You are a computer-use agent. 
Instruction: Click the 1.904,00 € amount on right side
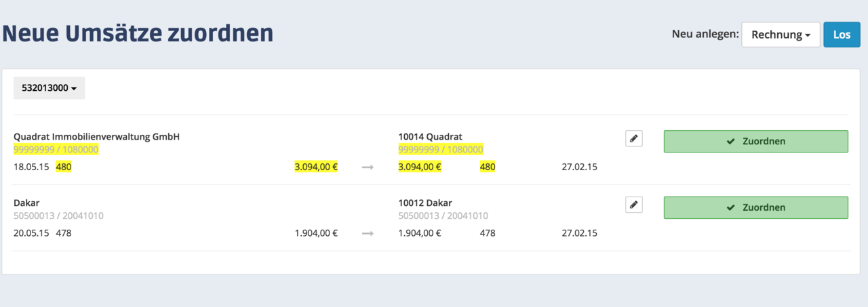tap(420, 233)
